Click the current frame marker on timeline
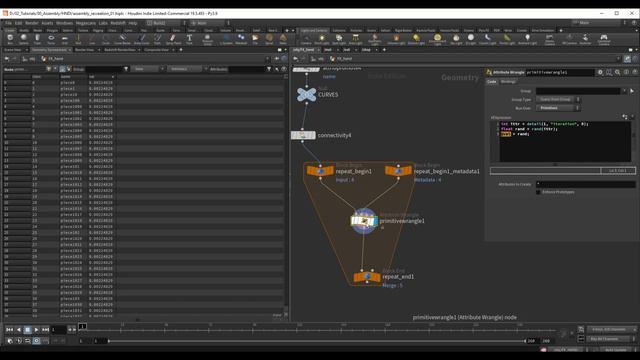Image resolution: width=640 pixels, height=360 pixels. 82,326
